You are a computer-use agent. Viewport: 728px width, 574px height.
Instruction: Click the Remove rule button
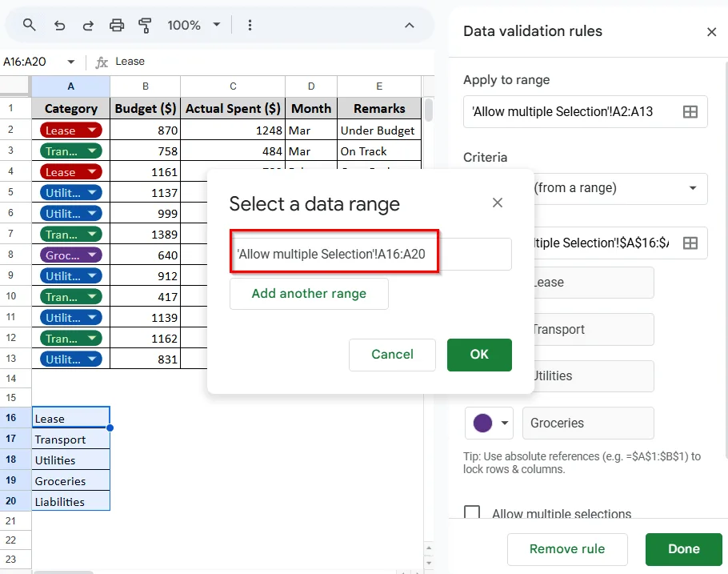tap(567, 549)
